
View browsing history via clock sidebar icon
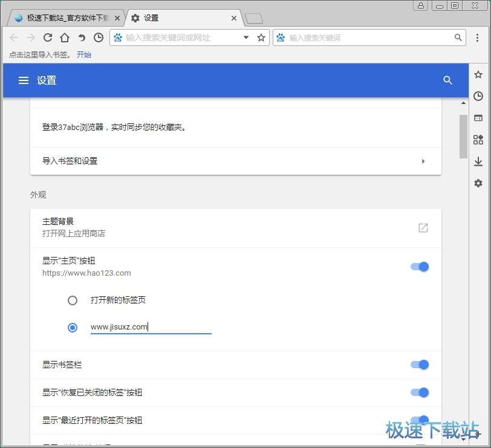click(x=478, y=96)
